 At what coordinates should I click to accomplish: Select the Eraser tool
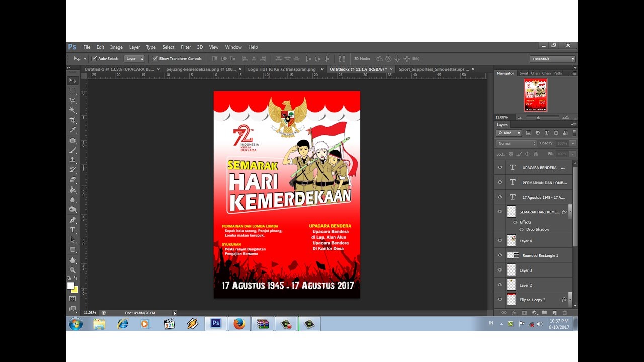72,179
